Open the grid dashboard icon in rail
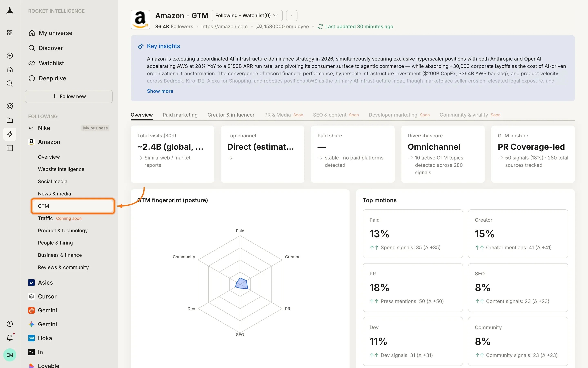 10,33
